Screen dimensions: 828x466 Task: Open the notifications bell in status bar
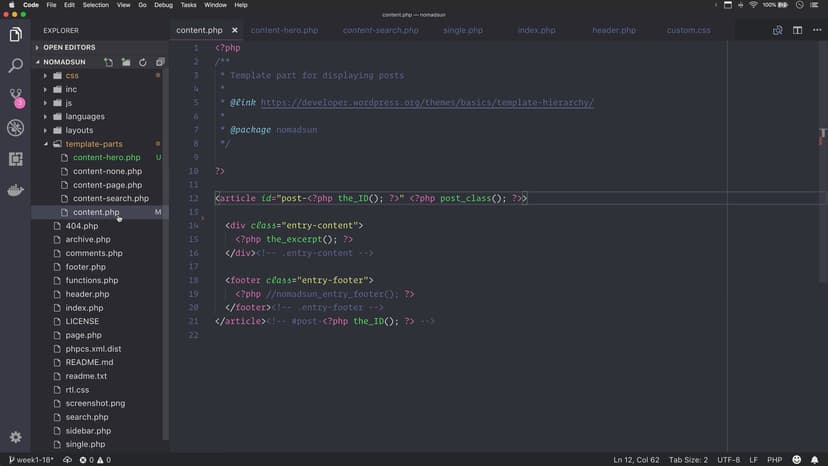point(815,460)
